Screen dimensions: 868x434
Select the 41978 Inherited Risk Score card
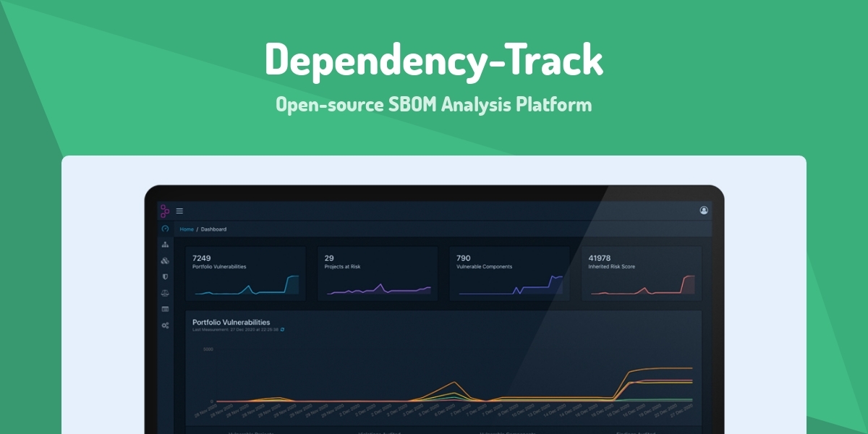tap(642, 273)
